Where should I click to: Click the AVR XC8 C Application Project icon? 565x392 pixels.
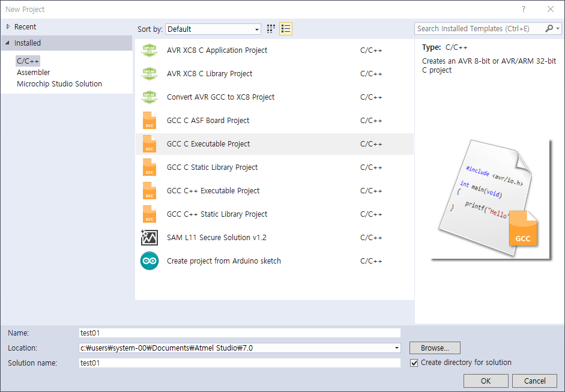coord(150,50)
